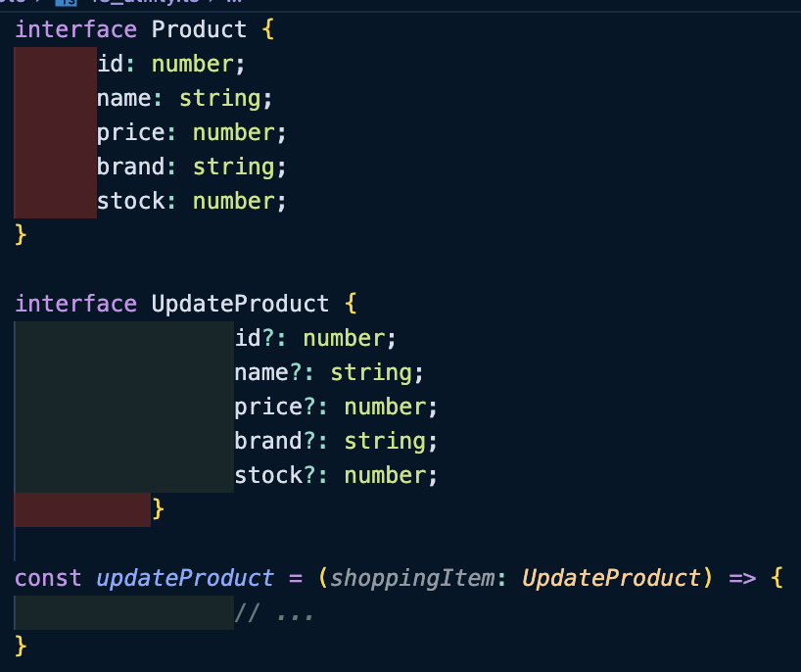
Task: Click the '// ...' comment line
Action: coord(274,612)
